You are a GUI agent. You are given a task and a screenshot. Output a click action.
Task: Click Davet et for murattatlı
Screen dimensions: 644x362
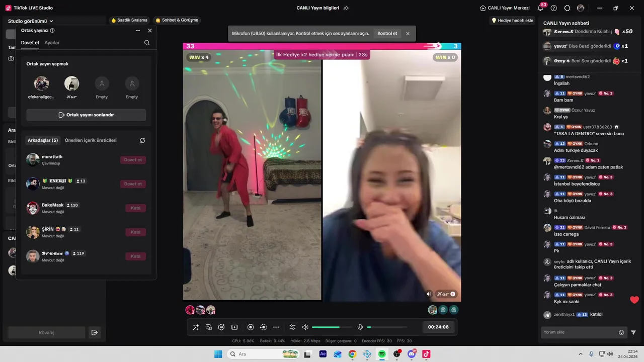tap(133, 160)
